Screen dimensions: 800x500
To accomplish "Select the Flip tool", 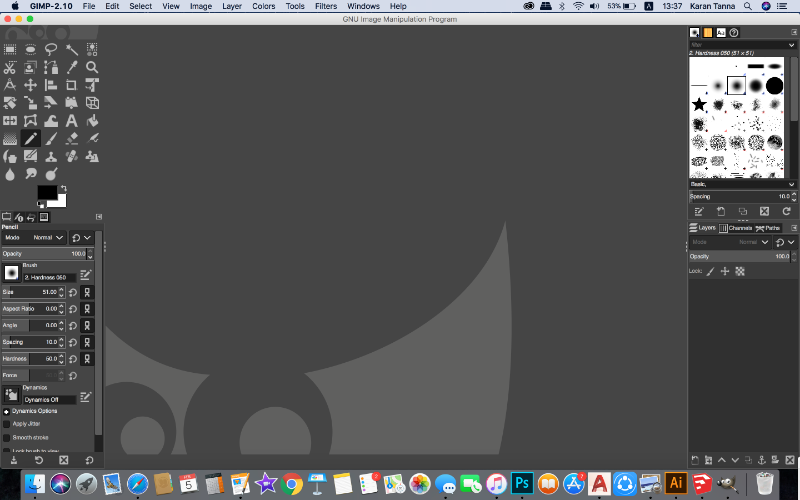I will click(x=10, y=121).
